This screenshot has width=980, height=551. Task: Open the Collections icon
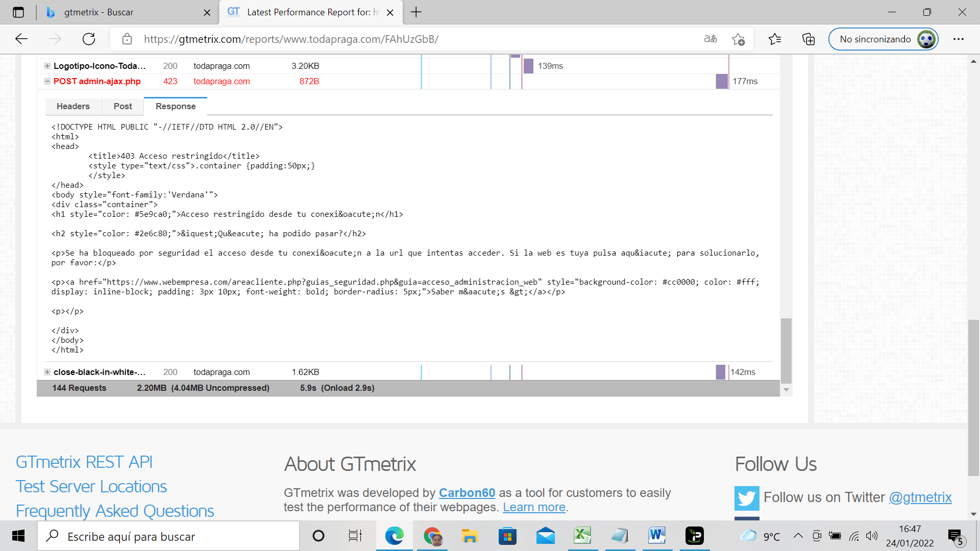808,39
